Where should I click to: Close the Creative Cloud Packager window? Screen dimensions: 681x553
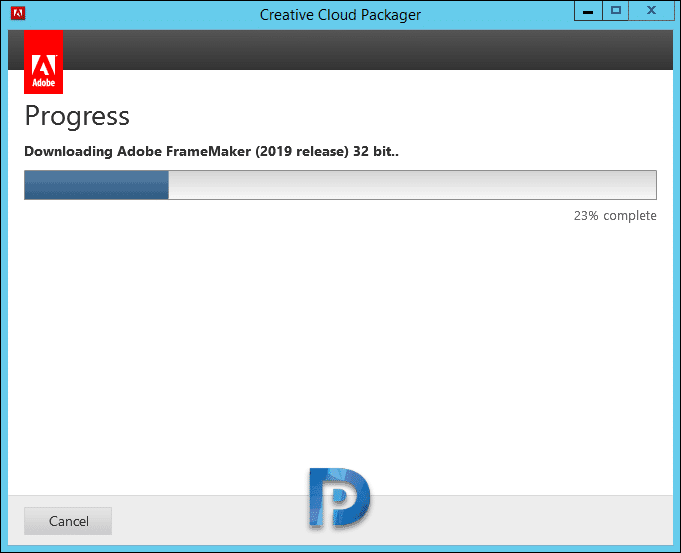pyautogui.click(x=651, y=11)
